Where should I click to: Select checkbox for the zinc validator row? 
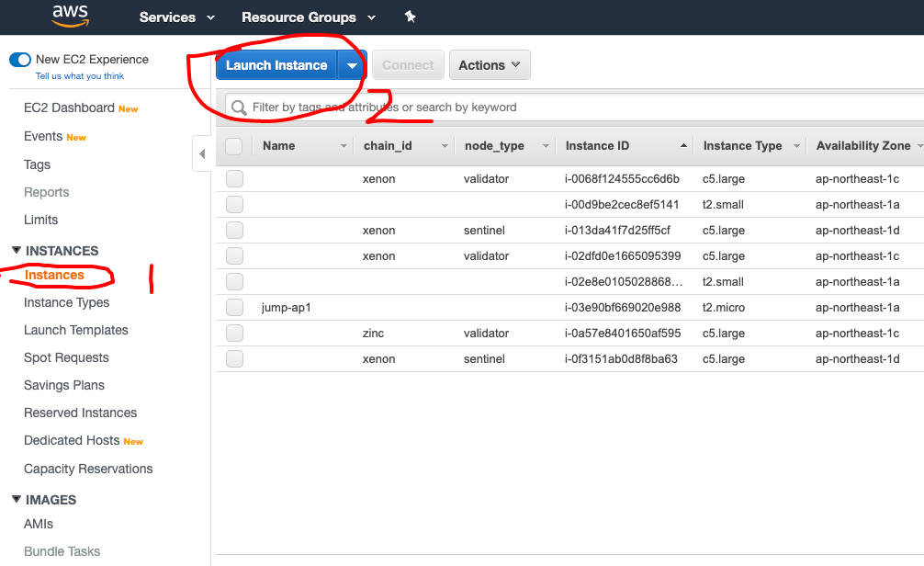click(234, 334)
